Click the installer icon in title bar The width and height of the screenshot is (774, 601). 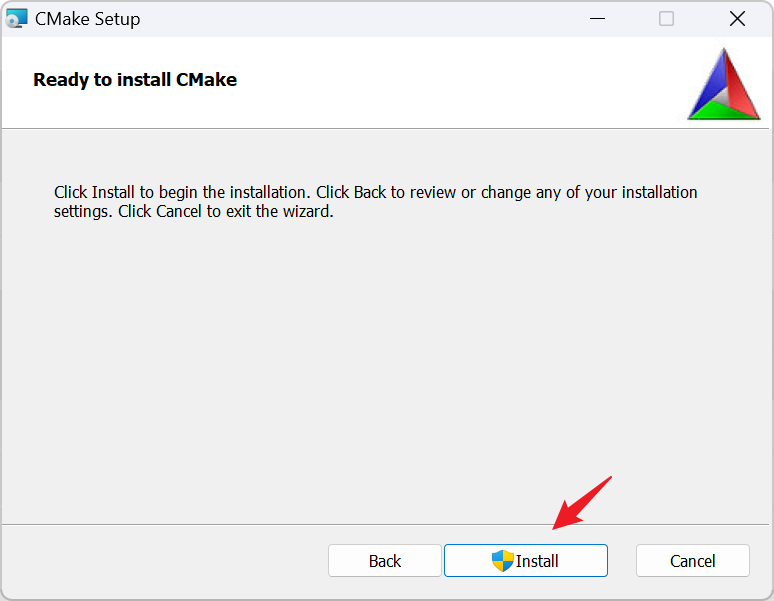click(x=17, y=18)
